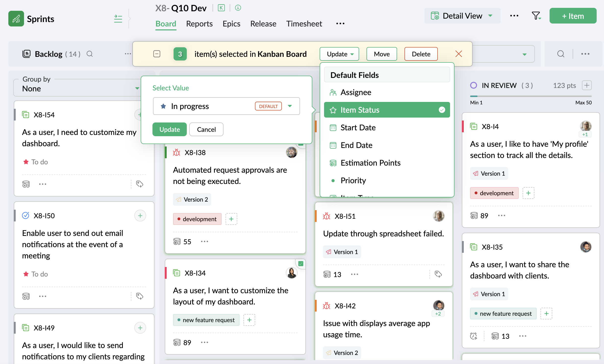The image size is (604, 364).
Task: Click the Backlog search icon
Action: [x=90, y=54]
